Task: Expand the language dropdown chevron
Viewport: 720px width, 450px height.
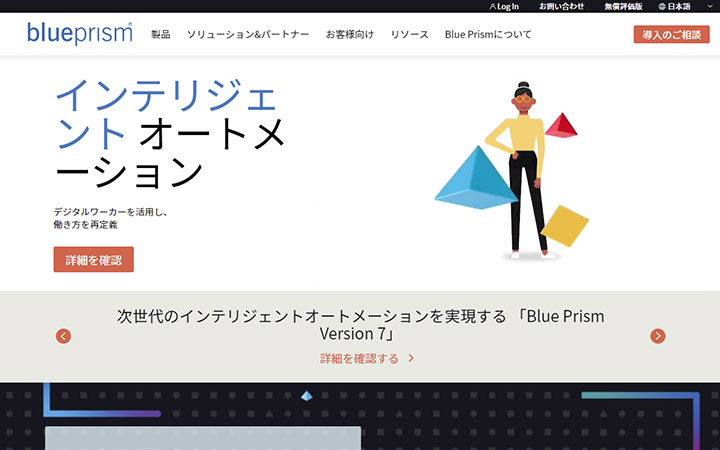Action: click(710, 6)
